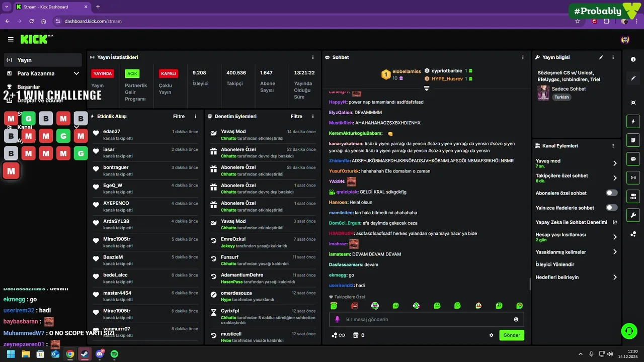Send message with Gönder button

pos(512,335)
